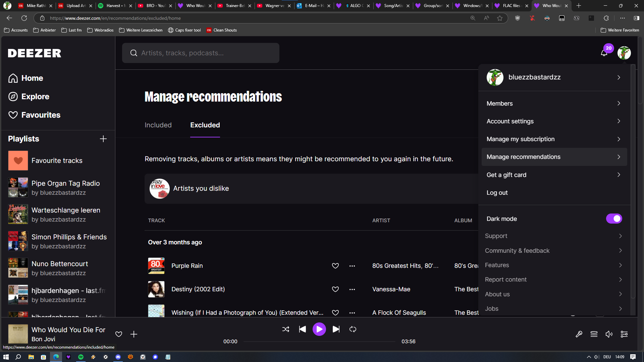Viewport: 644px width, 362px height.
Task: Open the Jobs link
Action: pos(554,309)
